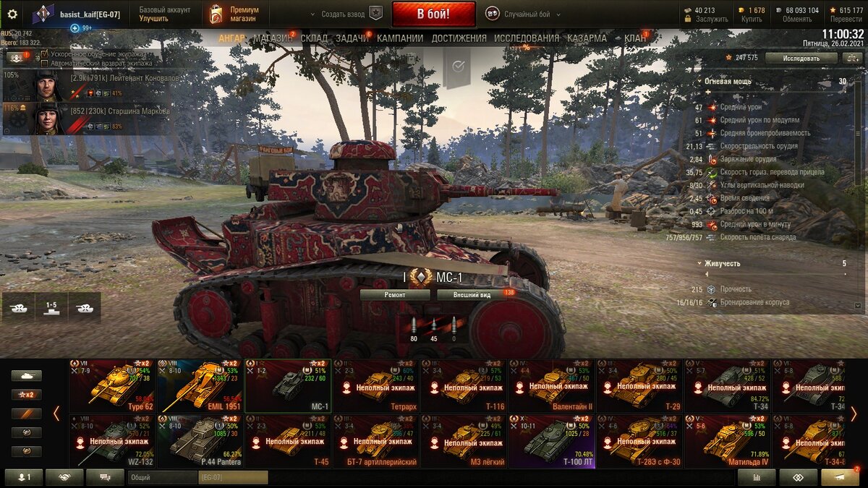Collapse the Живучесть stats section
The height and width of the screenshot is (488, 868).
(700, 264)
